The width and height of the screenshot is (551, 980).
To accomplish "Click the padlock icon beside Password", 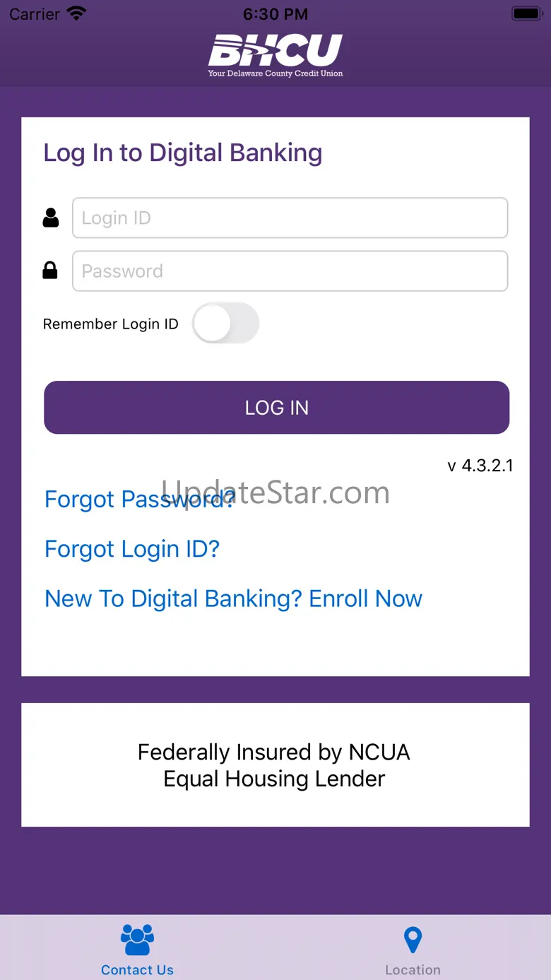I will [50, 270].
